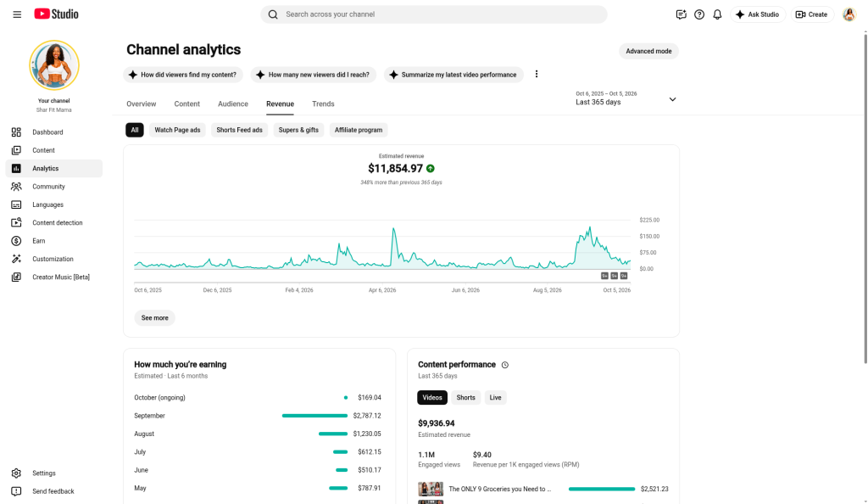Open the Help question mark icon

point(699,14)
